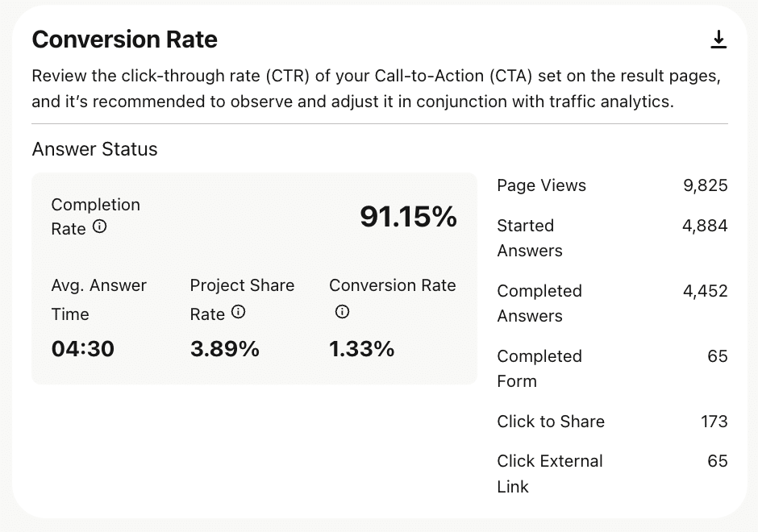The image size is (758, 532).
Task: Click the Project Share Rate info icon
Action: pyautogui.click(x=238, y=312)
